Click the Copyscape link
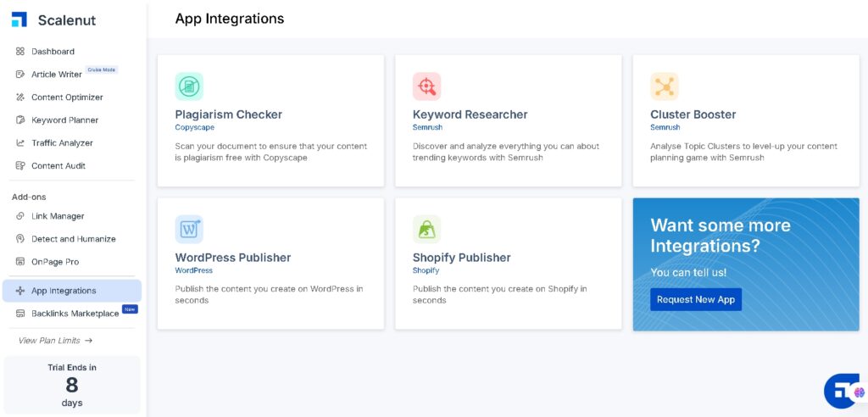 pyautogui.click(x=194, y=127)
